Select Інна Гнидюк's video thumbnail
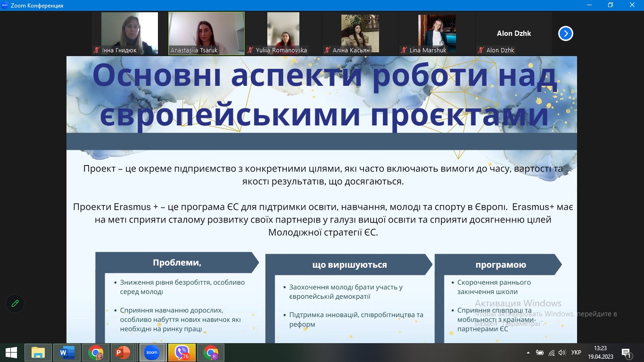This screenshot has height=362, width=644. [x=130, y=33]
